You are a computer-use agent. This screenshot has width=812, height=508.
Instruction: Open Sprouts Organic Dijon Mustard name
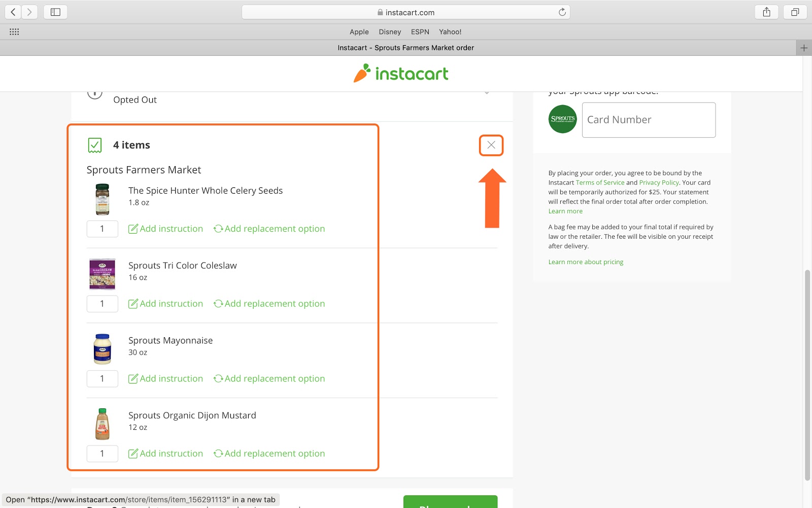point(192,416)
